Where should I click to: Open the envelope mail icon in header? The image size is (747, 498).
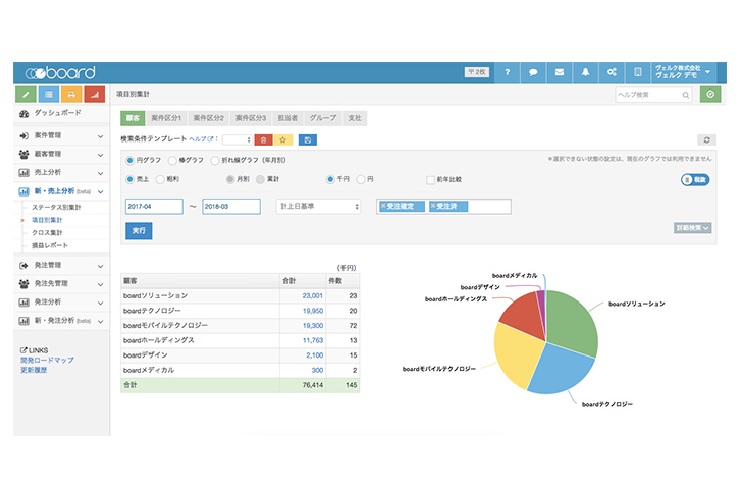(x=559, y=72)
